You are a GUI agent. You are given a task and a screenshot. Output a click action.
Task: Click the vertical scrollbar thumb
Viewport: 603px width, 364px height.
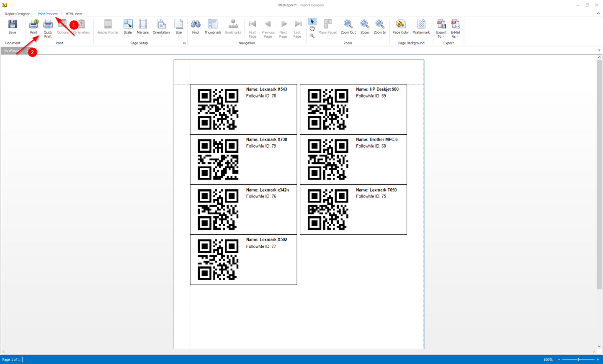(599, 174)
